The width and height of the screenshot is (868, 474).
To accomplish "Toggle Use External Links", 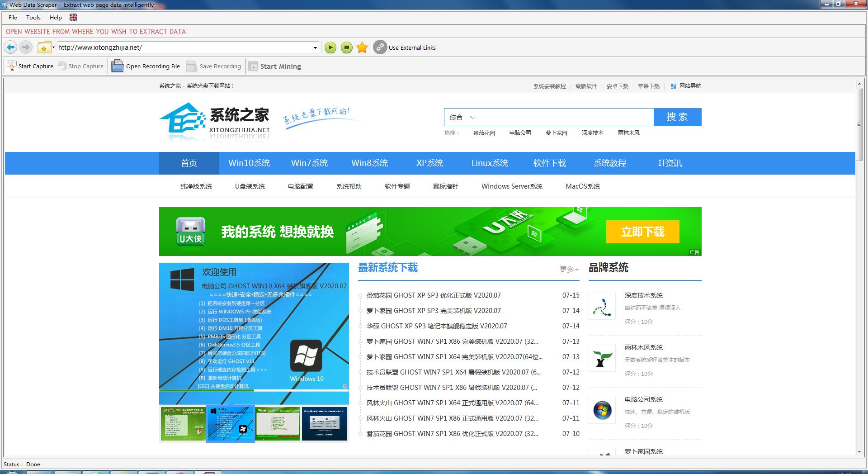I will pos(380,47).
